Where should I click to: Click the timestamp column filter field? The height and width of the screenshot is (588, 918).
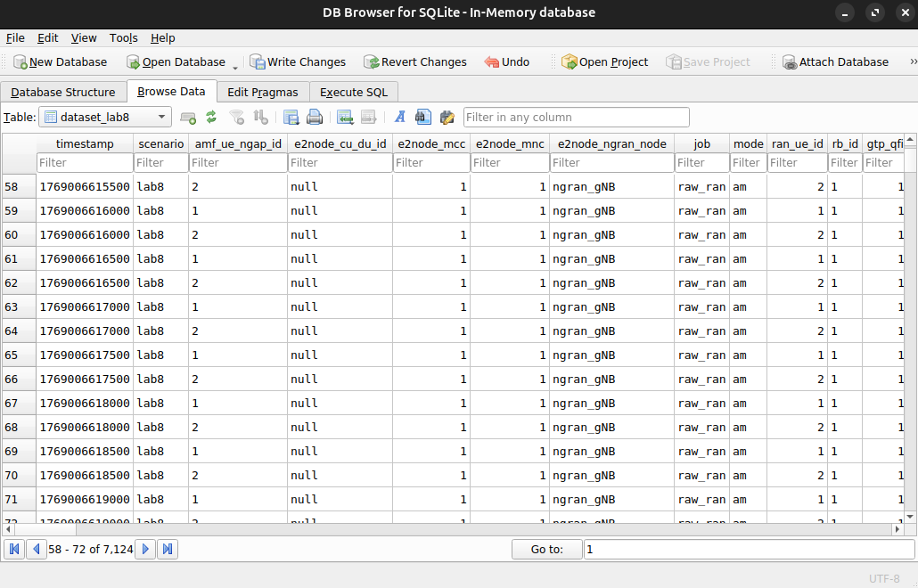(85, 163)
